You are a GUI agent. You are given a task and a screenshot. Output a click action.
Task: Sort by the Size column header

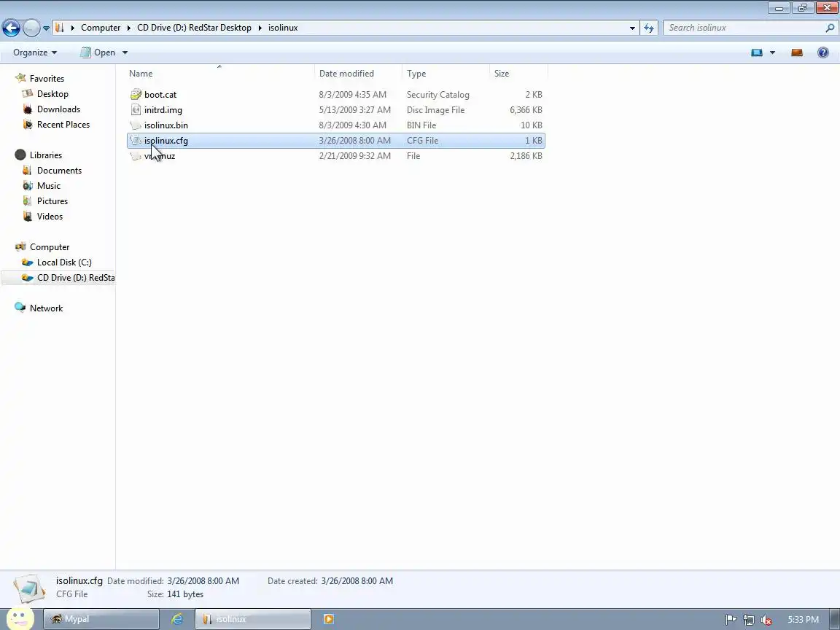(518, 74)
